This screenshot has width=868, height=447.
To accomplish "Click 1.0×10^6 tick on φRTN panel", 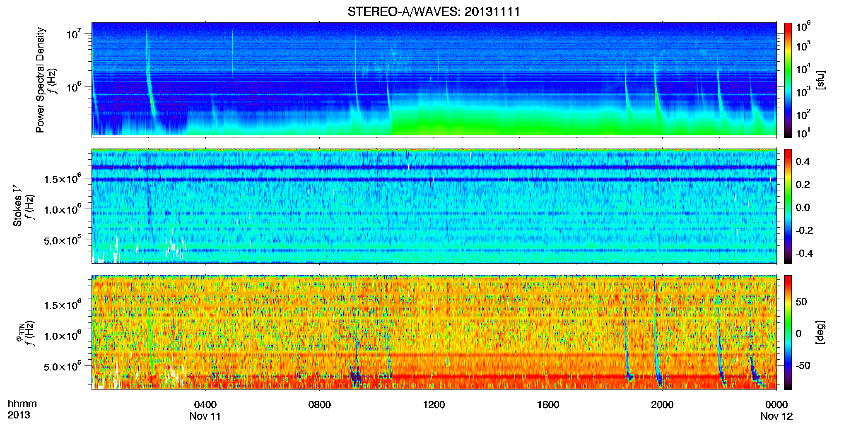I will point(62,336).
